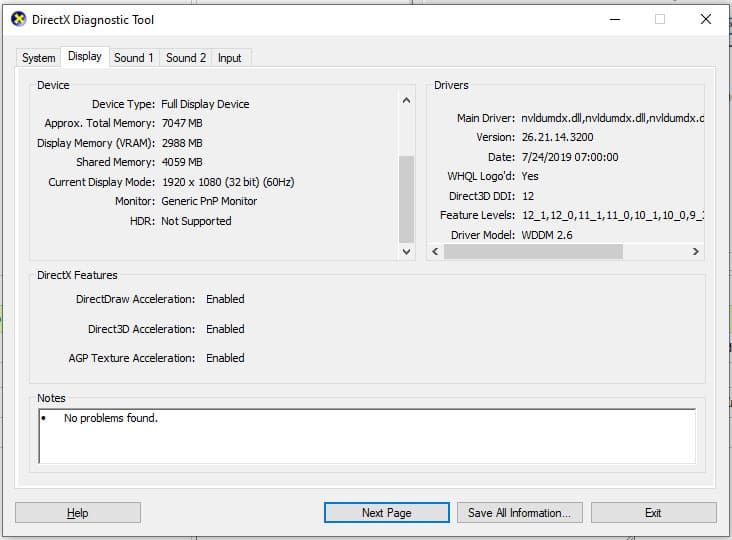Image resolution: width=732 pixels, height=540 pixels.
Task: Click the Device panel vertical scrollbar thumb
Action: click(x=407, y=199)
